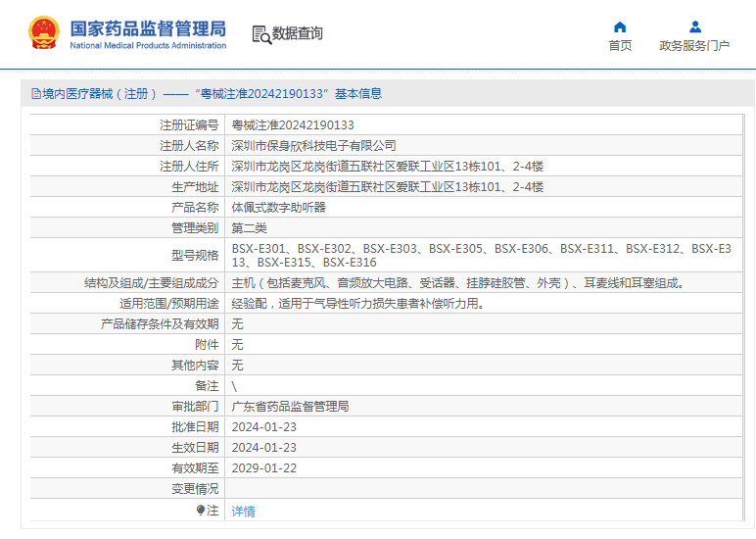This screenshot has width=756, height=539.
Task: Click the 经验配 intended use text
Action: pyautogui.click(x=358, y=304)
